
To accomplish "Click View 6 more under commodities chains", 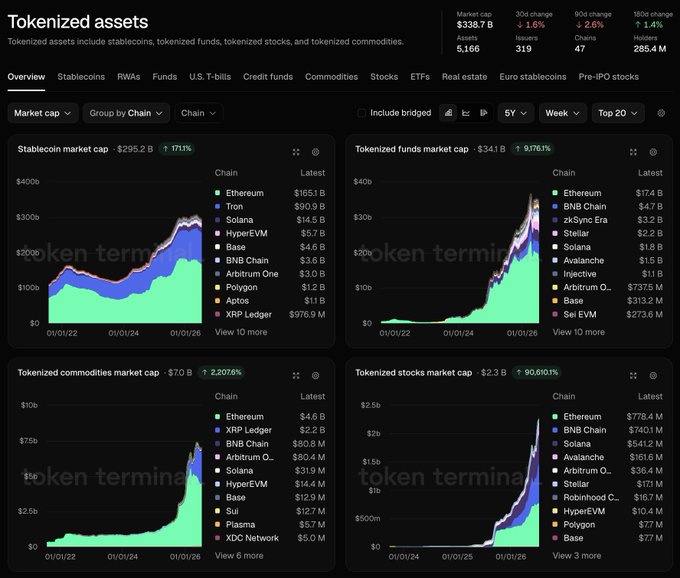I will (x=239, y=555).
